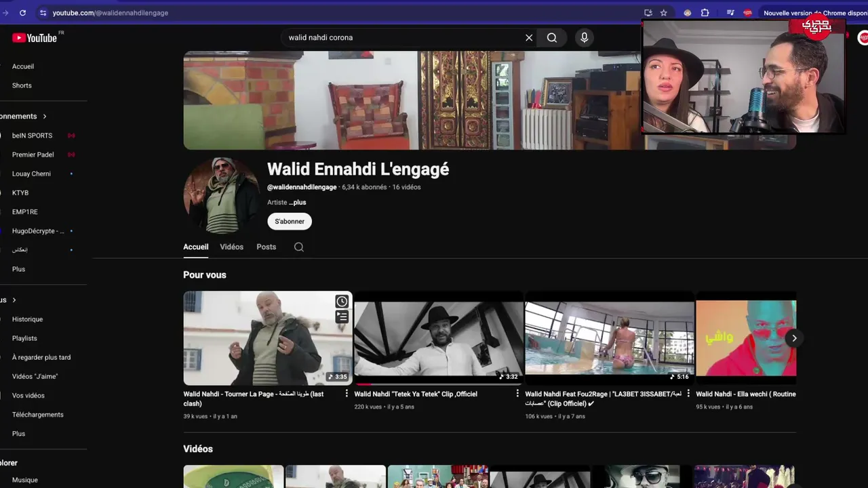
Task: Click the webcam overlay with two people
Action: [744, 77]
